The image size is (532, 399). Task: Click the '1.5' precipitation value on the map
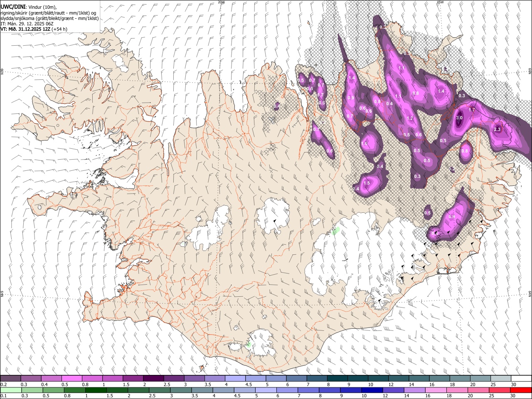tap(367, 183)
